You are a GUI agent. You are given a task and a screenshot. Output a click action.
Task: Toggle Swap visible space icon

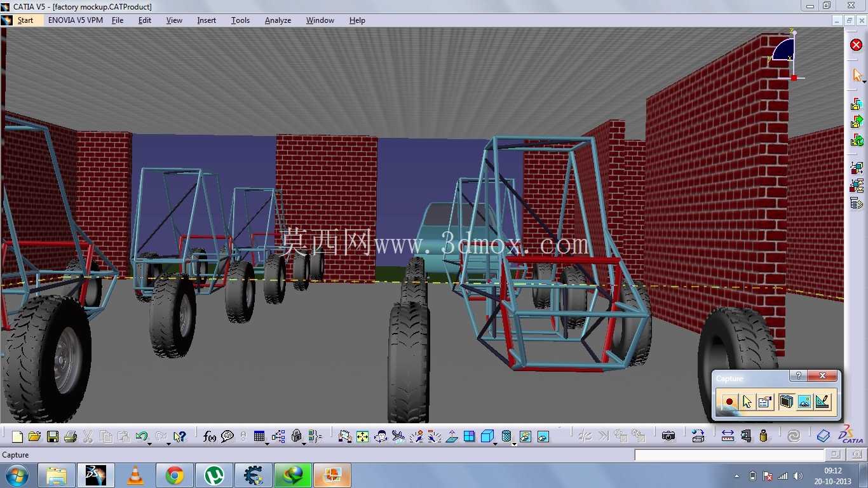[543, 437]
